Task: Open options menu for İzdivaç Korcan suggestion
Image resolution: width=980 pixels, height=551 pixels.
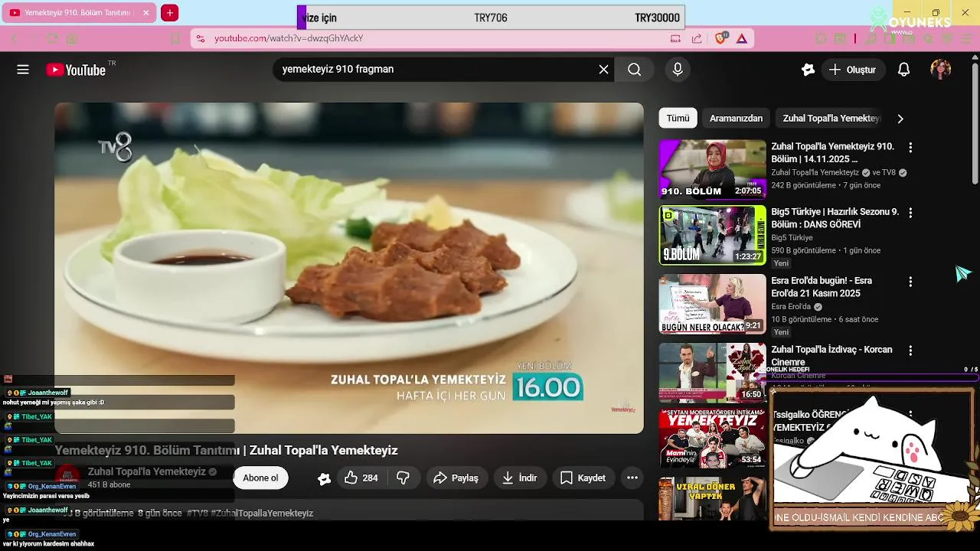Action: click(910, 350)
